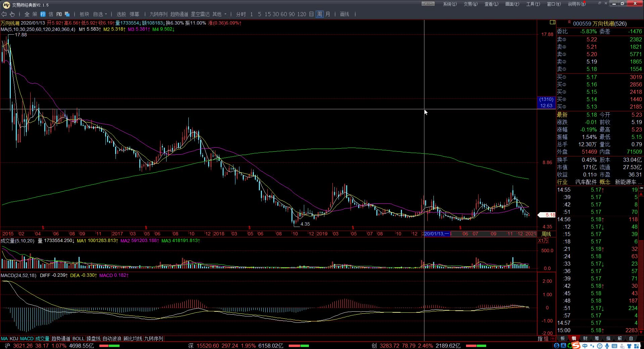Open the soft keyboard icon in IME bar
Screen dimensions: 644x349
tap(614, 346)
